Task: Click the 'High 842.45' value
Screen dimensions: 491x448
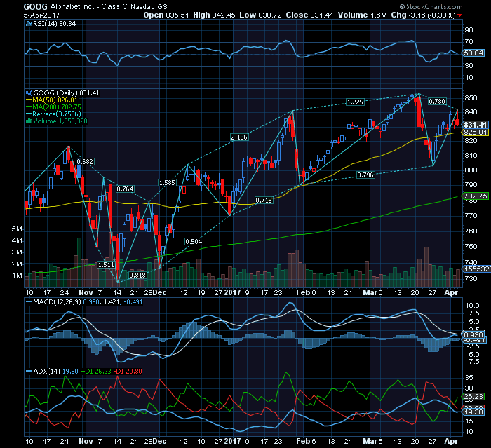Action: (214, 15)
